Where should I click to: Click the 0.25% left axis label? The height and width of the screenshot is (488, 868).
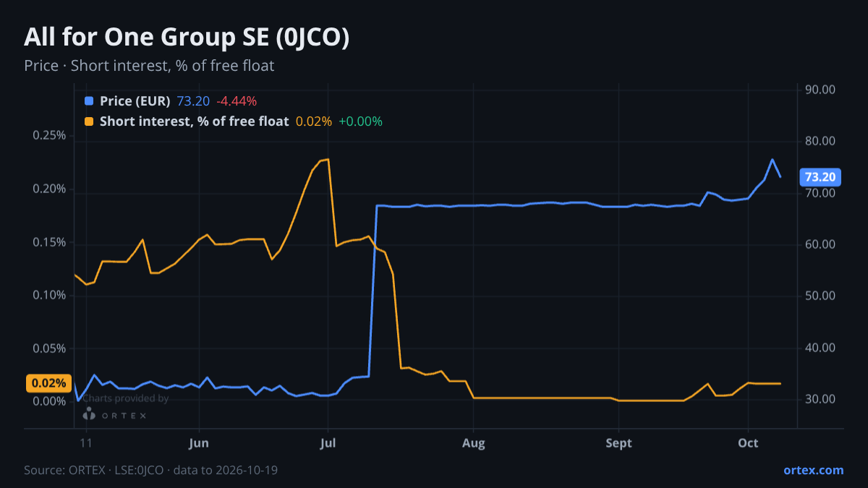(x=49, y=136)
